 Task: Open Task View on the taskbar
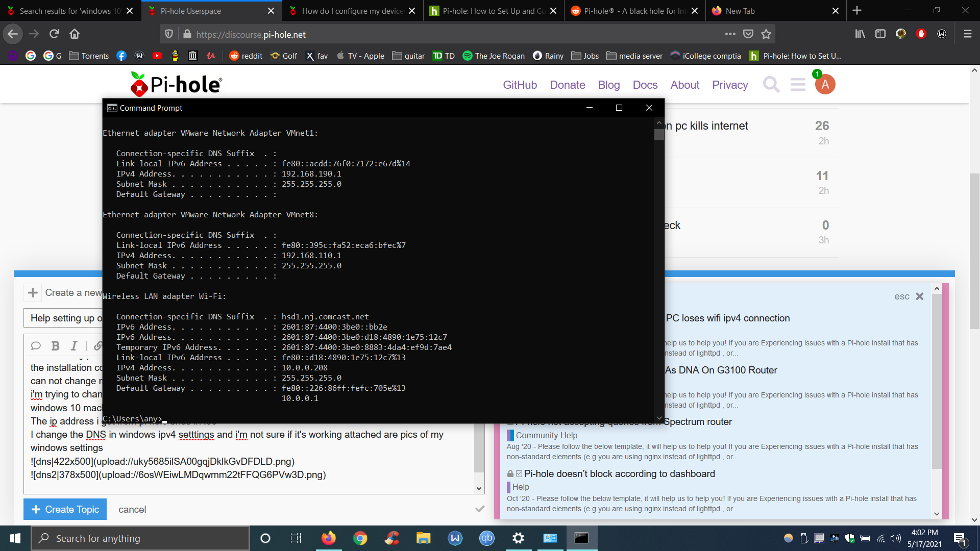pyautogui.click(x=296, y=538)
